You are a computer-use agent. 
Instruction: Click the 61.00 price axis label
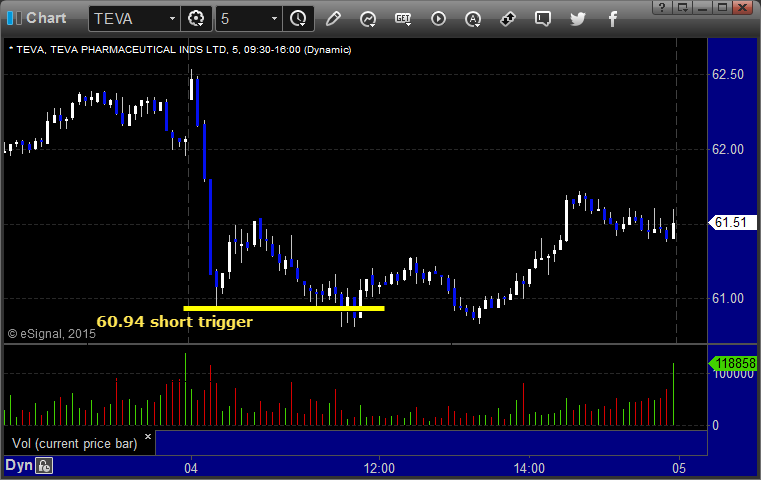[x=728, y=298]
